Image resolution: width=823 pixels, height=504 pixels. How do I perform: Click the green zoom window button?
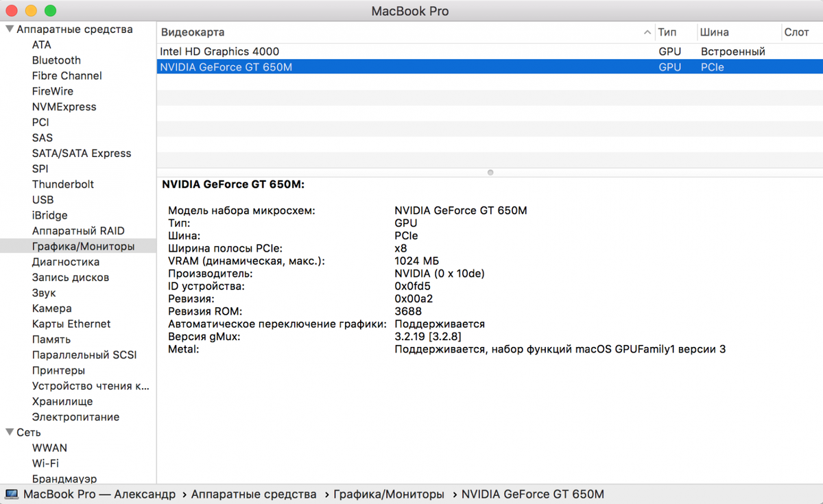(50, 11)
